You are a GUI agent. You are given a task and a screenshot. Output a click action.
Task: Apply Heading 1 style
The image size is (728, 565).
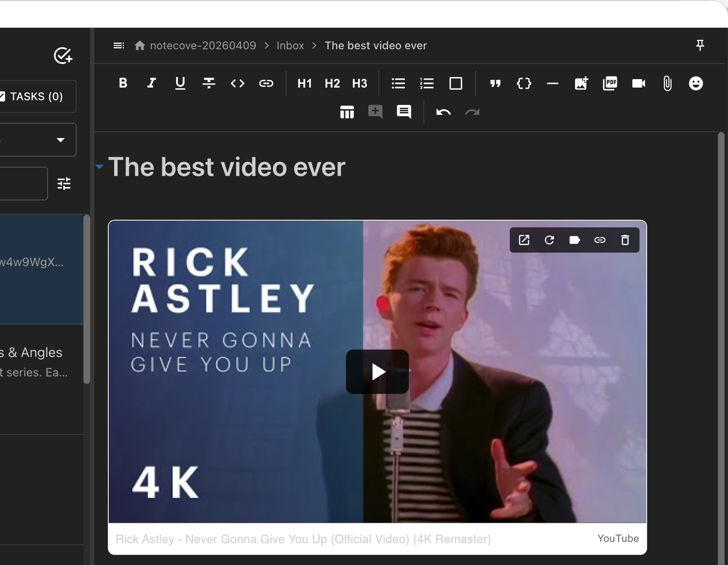(x=305, y=83)
